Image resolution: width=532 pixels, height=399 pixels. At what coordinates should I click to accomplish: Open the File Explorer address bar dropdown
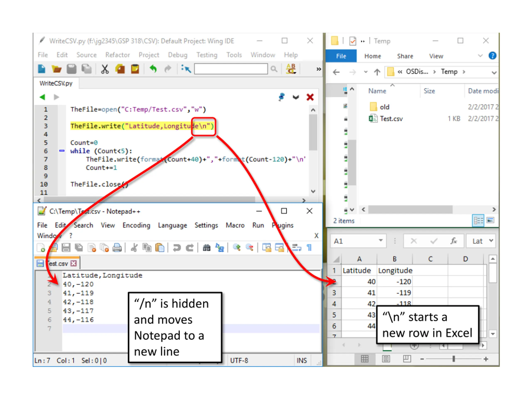tap(494, 72)
